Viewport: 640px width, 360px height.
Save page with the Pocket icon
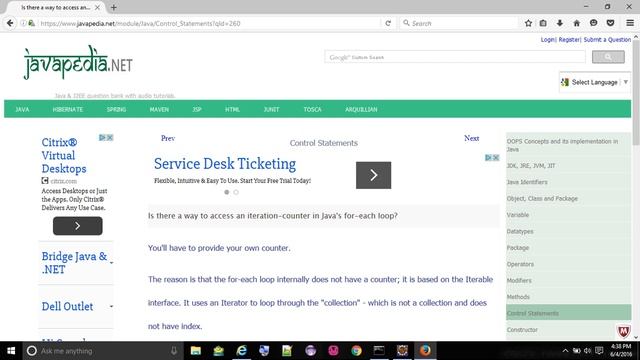click(610, 23)
